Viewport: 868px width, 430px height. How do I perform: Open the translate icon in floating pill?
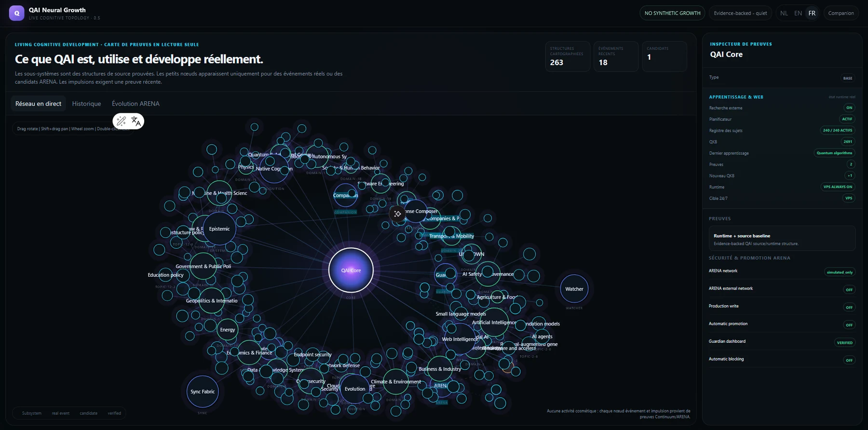click(136, 121)
